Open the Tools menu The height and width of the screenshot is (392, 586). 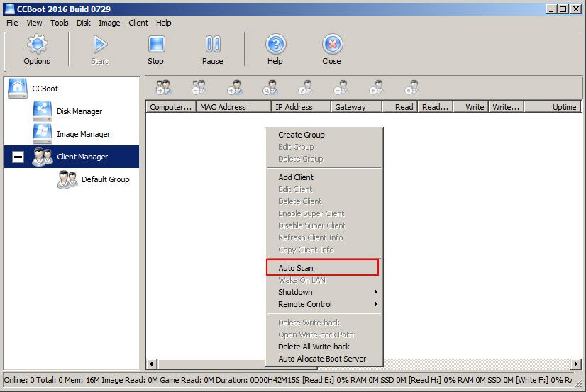(60, 23)
